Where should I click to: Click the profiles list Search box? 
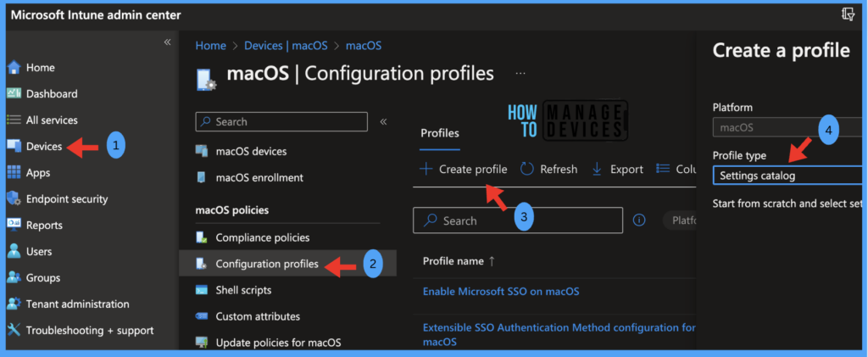coord(518,220)
